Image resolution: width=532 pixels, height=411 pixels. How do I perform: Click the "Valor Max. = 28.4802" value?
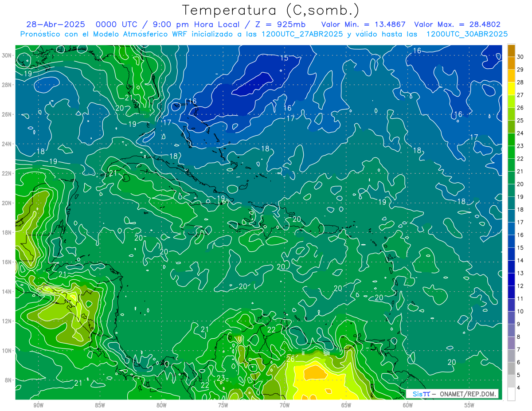click(x=458, y=25)
